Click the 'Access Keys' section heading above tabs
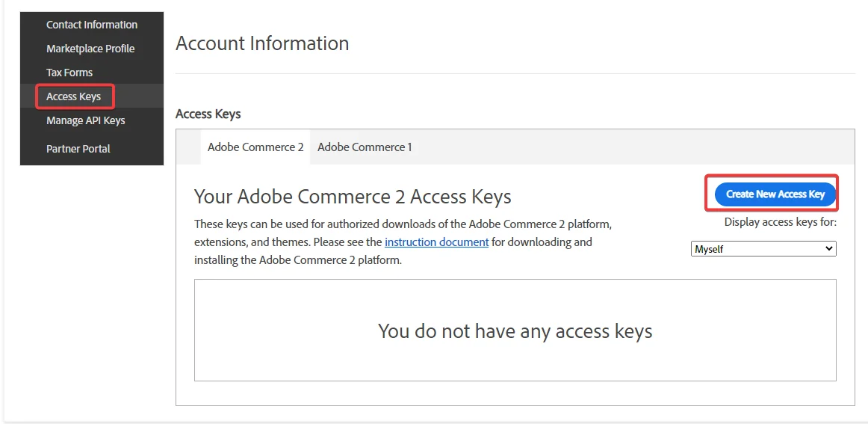The image size is (868, 424). tap(208, 114)
